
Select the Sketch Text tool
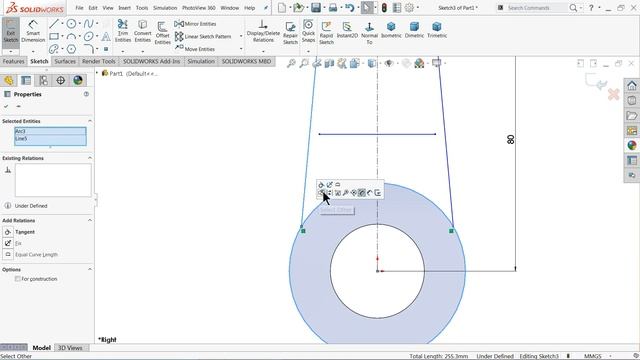click(106, 36)
